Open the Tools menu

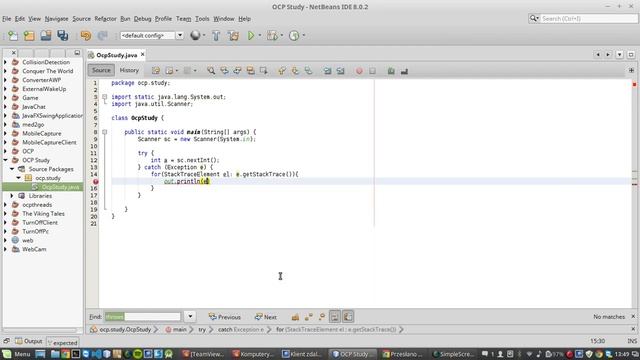(202, 19)
